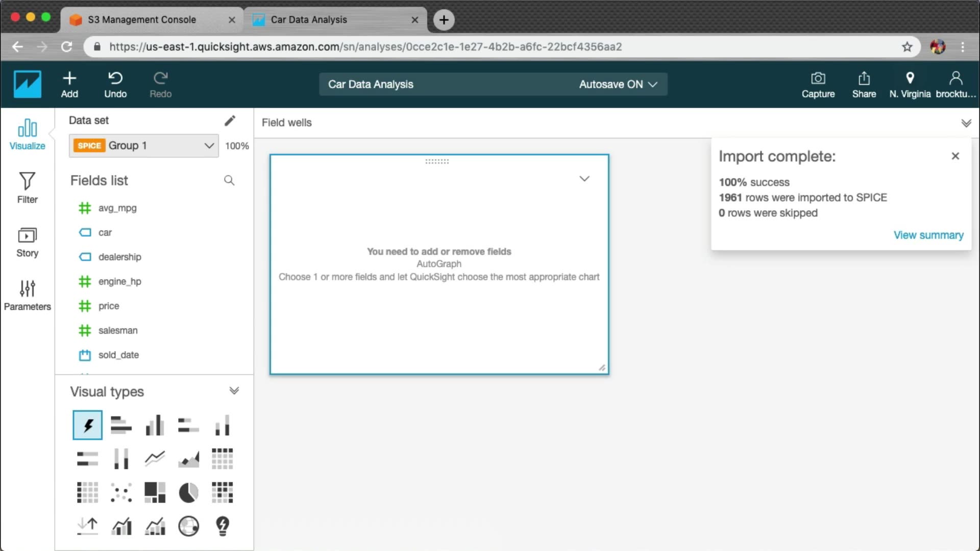The width and height of the screenshot is (980, 551).
Task: Pick the line chart visual type
Action: point(155,458)
